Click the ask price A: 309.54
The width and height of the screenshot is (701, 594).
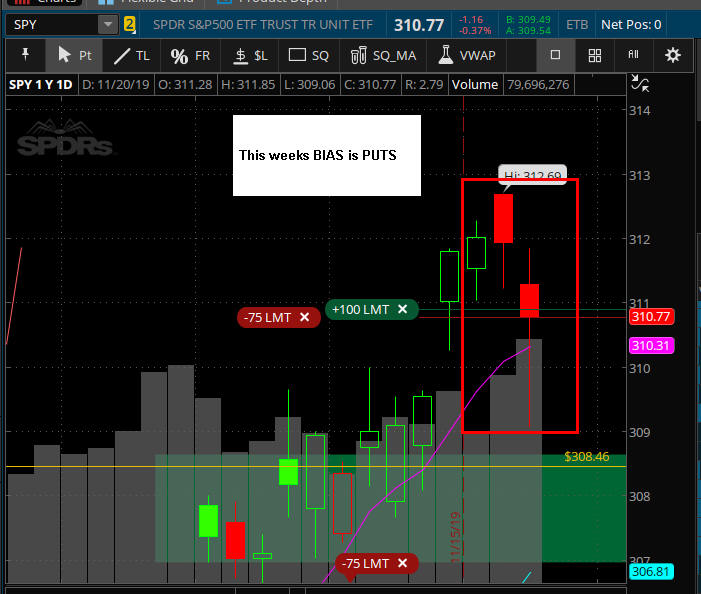[528, 30]
